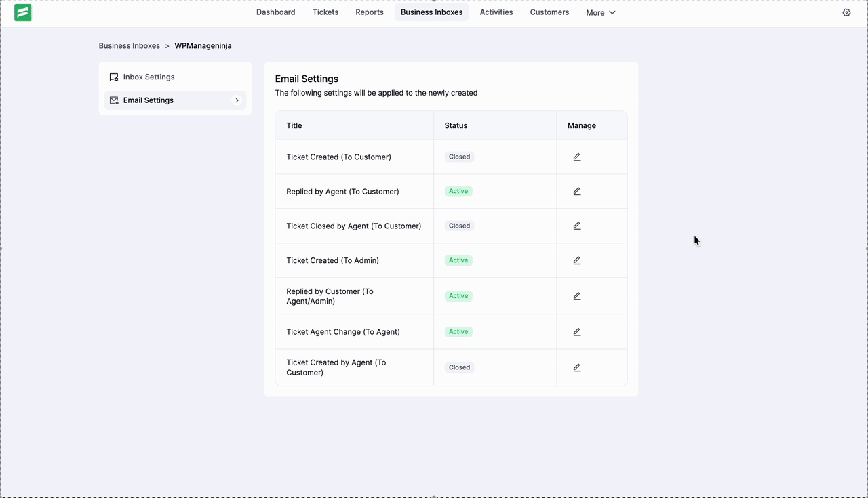Edit the Replied by Customer (To Agent/Admin) template
Viewport: 868px width, 498px height.
tap(576, 296)
